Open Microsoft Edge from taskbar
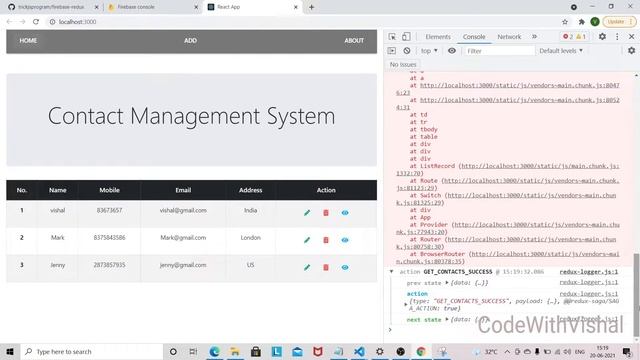Image resolution: width=640 pixels, height=360 pixels. pyautogui.click(x=214, y=351)
